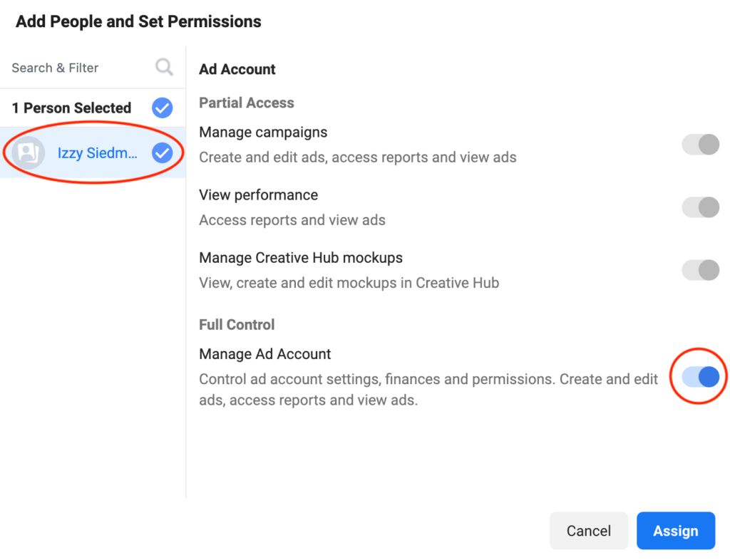
Task: Disable the Manage Ad Account toggle
Action: click(701, 377)
